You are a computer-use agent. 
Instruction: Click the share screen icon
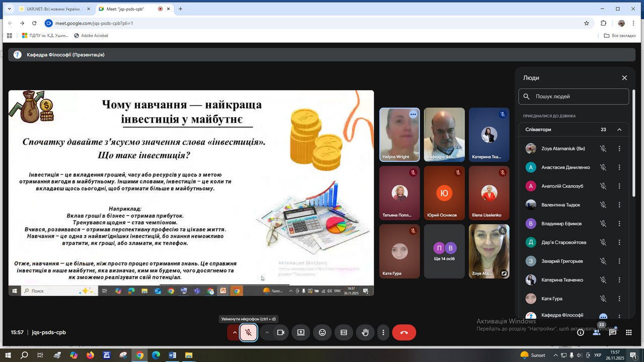301,332
